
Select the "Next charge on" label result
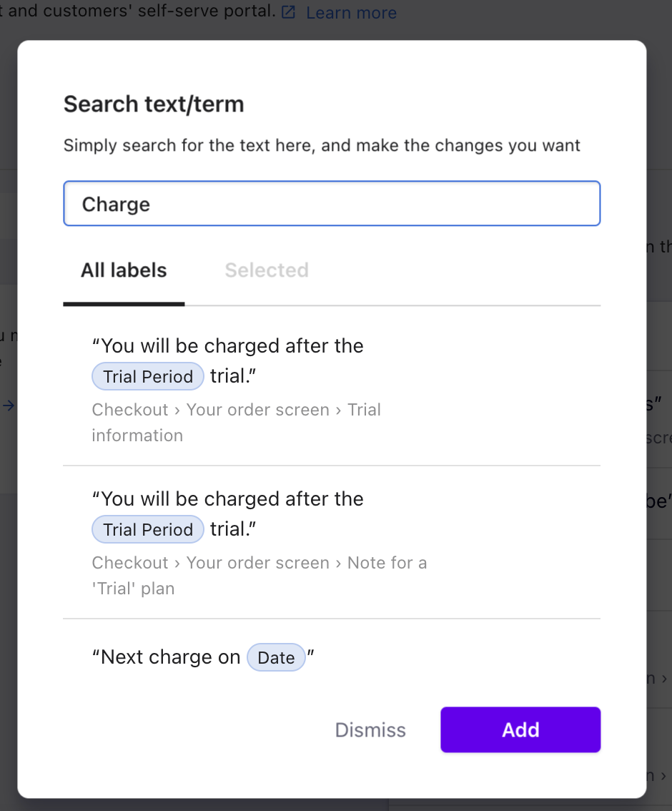332,657
